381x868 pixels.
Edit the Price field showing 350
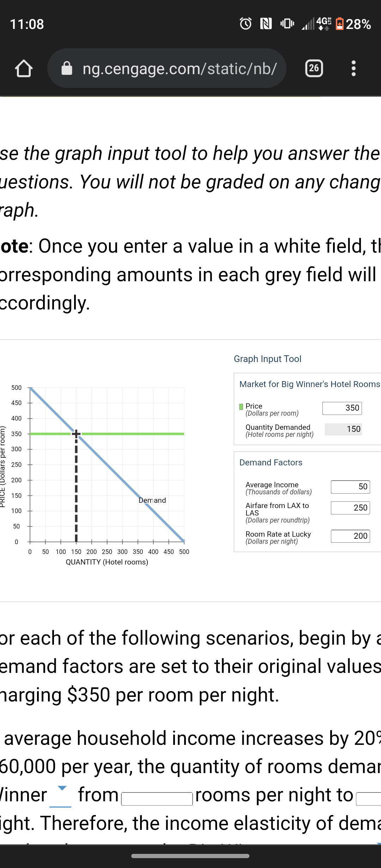(x=342, y=408)
